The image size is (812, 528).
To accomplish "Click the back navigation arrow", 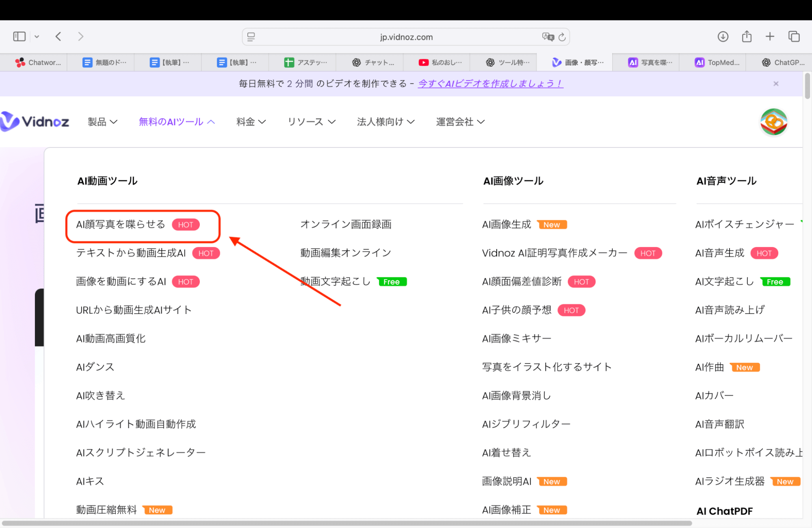I will [58, 36].
